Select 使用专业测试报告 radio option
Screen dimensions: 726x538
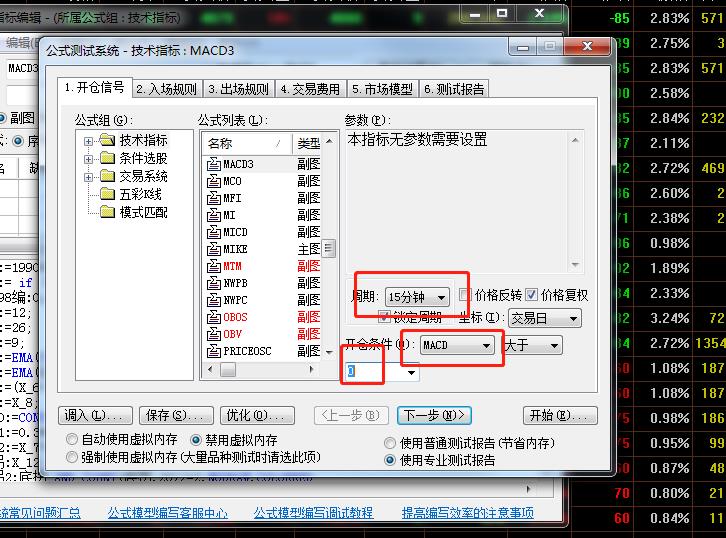[390, 460]
